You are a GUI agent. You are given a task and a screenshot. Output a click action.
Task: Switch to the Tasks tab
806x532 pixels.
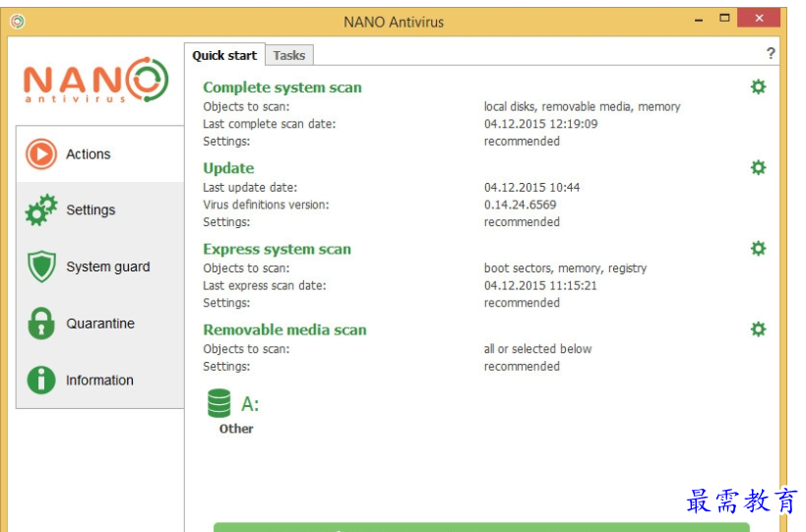(x=289, y=55)
